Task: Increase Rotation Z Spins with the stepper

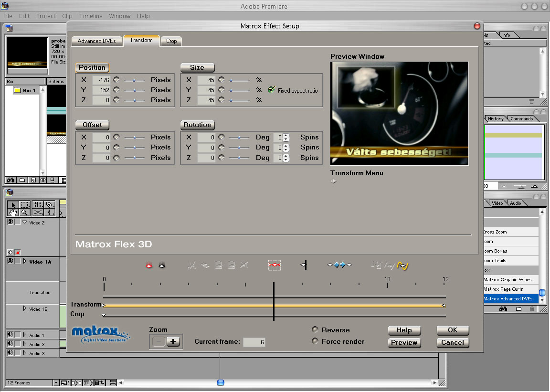Action: pos(286,156)
